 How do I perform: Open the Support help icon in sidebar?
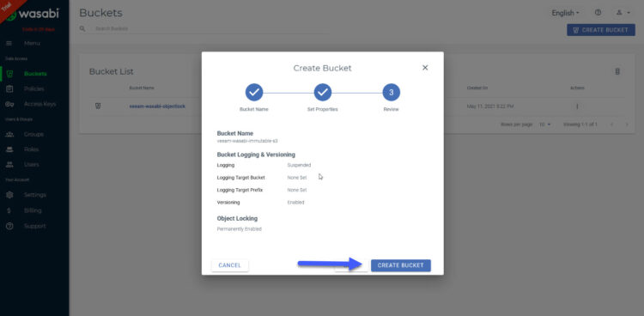point(9,226)
